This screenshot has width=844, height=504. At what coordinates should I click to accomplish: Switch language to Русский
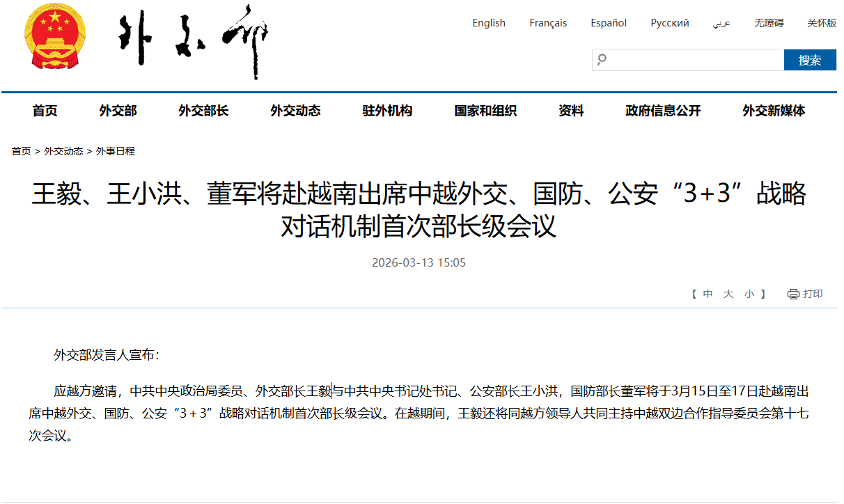[x=670, y=23]
